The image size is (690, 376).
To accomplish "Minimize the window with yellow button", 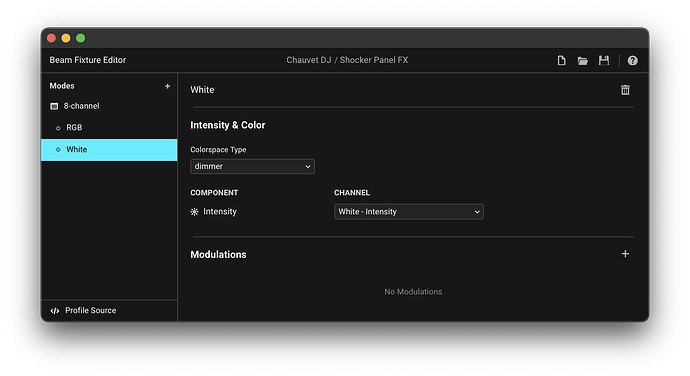I will point(66,38).
